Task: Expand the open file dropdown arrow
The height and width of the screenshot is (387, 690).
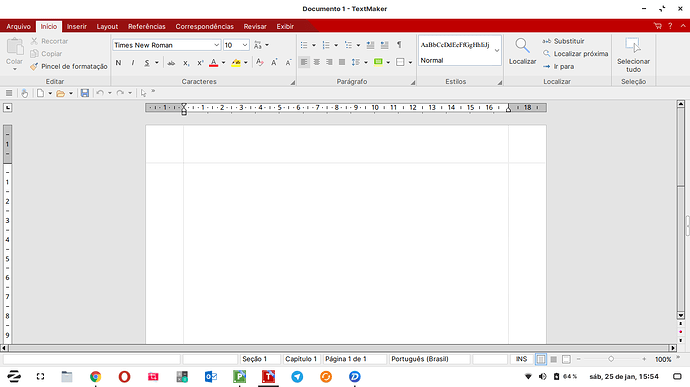Action: (71, 93)
